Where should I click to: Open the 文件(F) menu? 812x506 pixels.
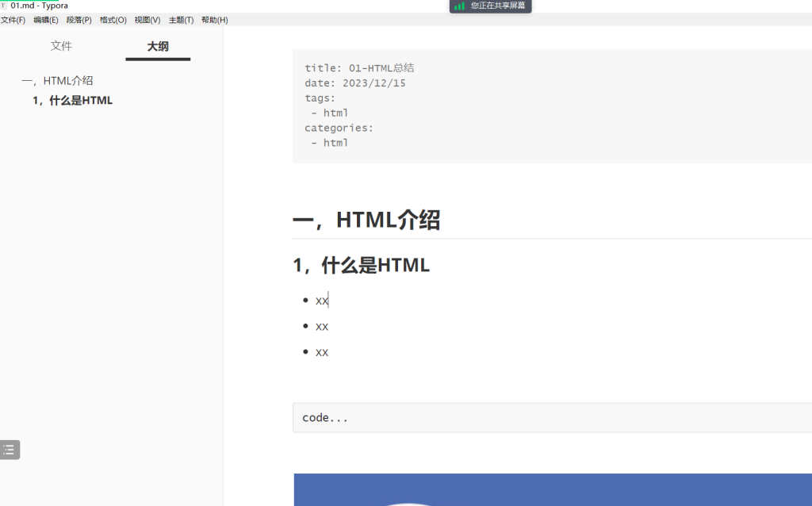click(x=13, y=20)
